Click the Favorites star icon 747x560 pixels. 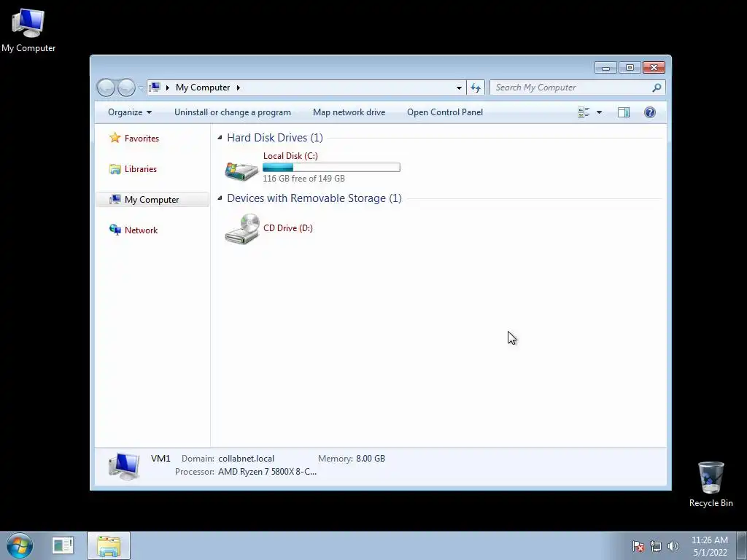(115, 138)
